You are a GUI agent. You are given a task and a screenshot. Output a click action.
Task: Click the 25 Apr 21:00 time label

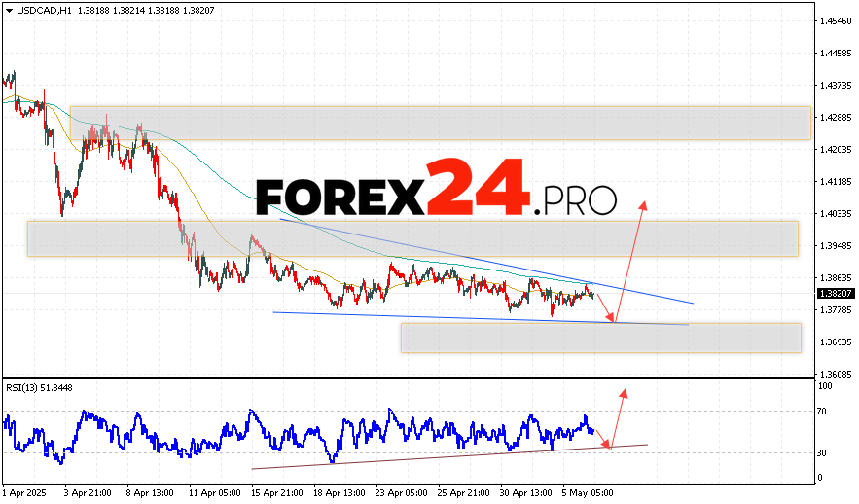[x=464, y=493]
